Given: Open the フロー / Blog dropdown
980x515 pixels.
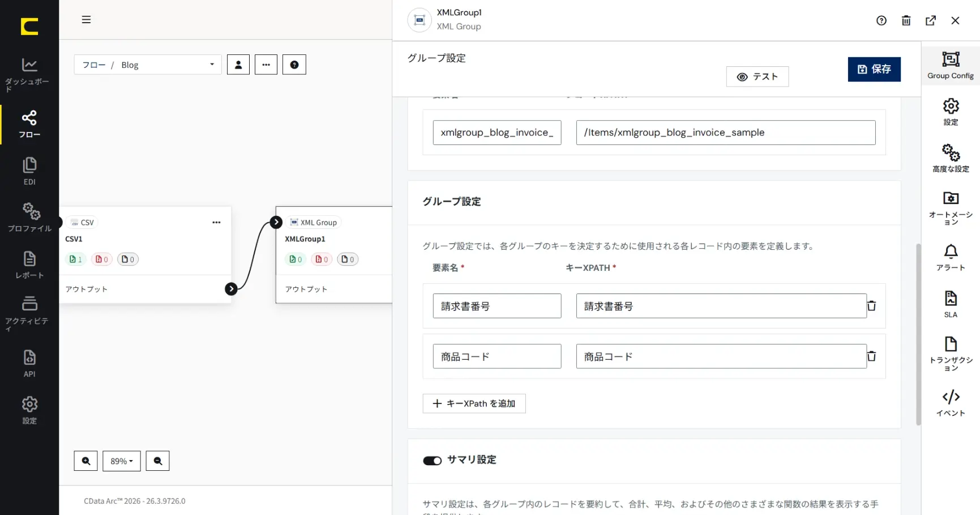Looking at the screenshot, I should click(x=148, y=65).
